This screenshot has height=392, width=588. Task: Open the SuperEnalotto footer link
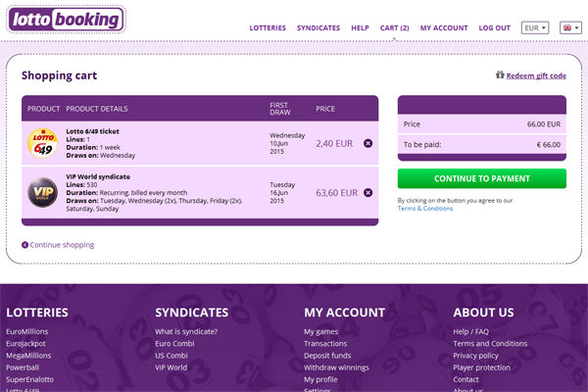[29, 379]
